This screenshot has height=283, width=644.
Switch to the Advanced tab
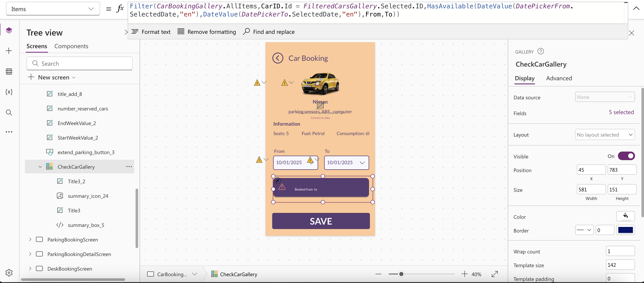pyautogui.click(x=559, y=78)
